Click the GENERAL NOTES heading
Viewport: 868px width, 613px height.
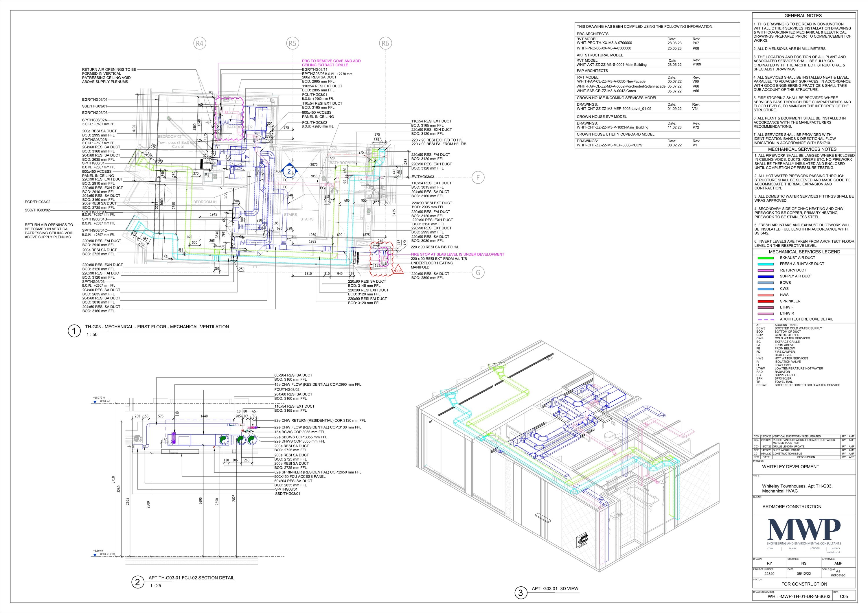click(x=803, y=16)
